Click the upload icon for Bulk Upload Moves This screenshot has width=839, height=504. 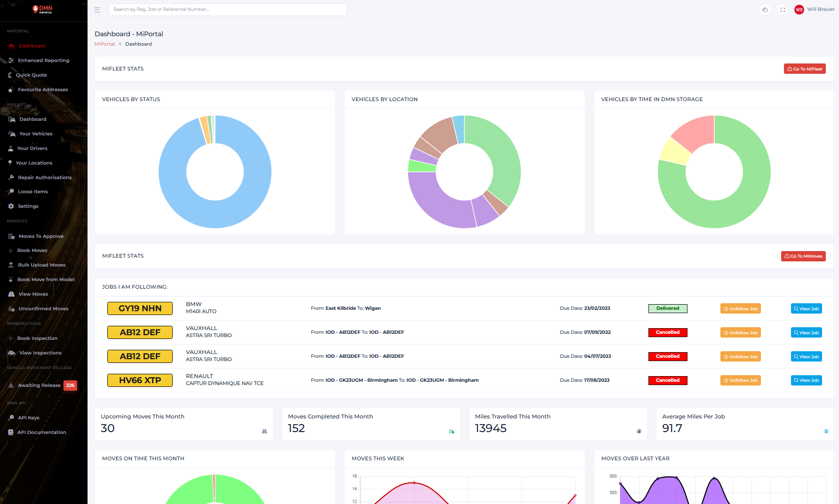[x=11, y=265]
